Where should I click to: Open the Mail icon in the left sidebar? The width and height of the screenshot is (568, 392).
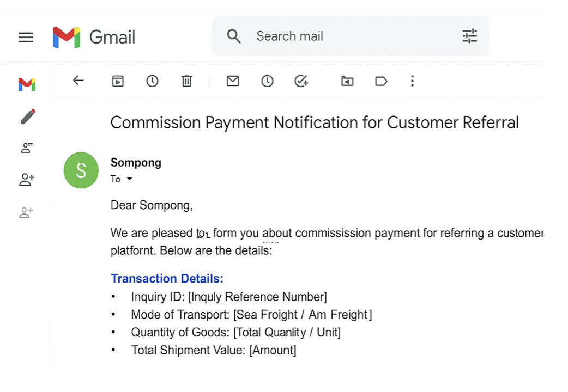(x=27, y=85)
